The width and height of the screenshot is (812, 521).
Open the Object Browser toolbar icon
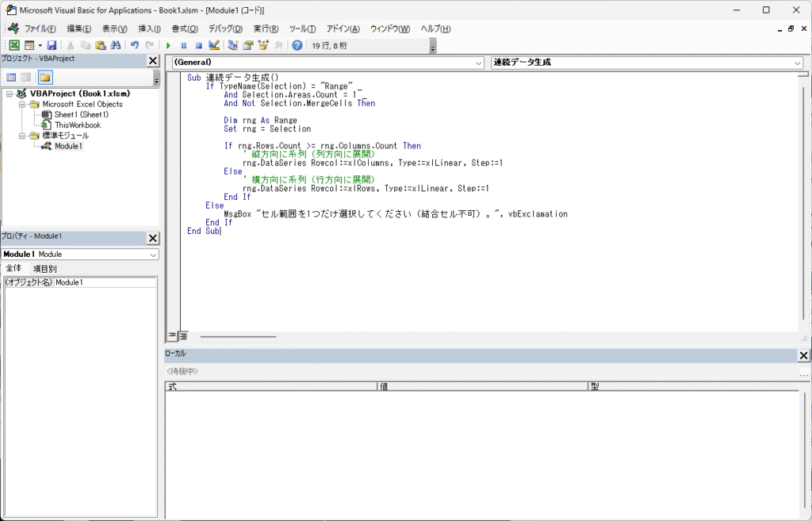tap(262, 46)
